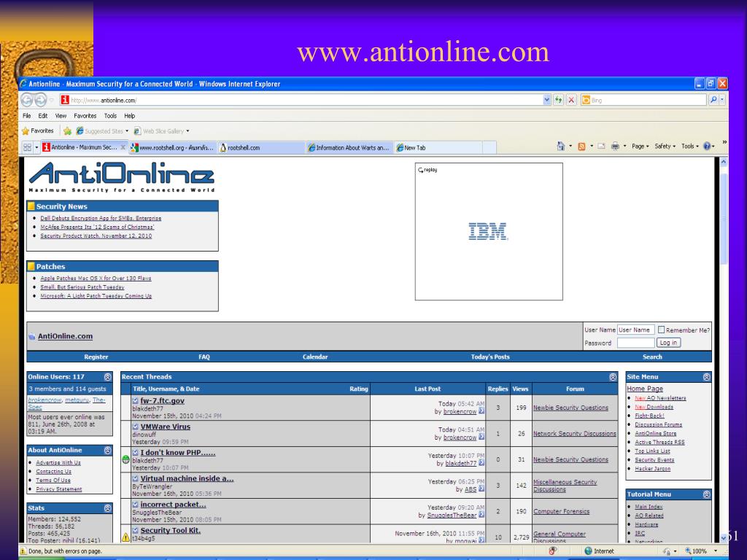Collapse the Site Menu panel
Viewport: 747px width, 560px height.
pyautogui.click(x=706, y=377)
